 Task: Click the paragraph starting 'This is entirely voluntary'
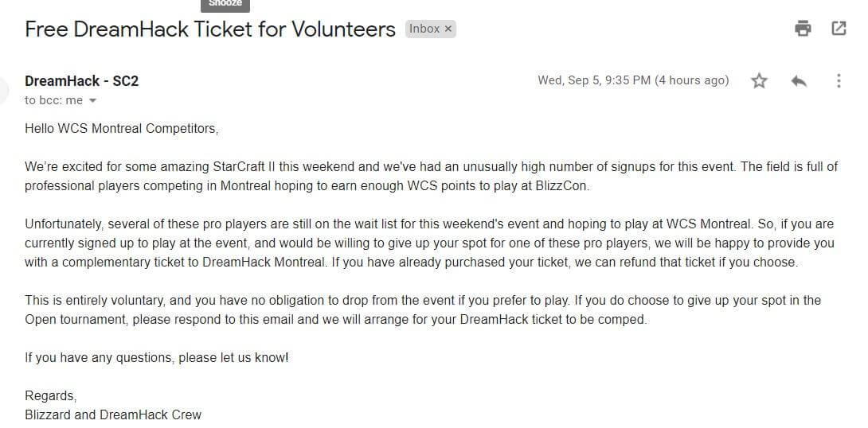coord(422,309)
